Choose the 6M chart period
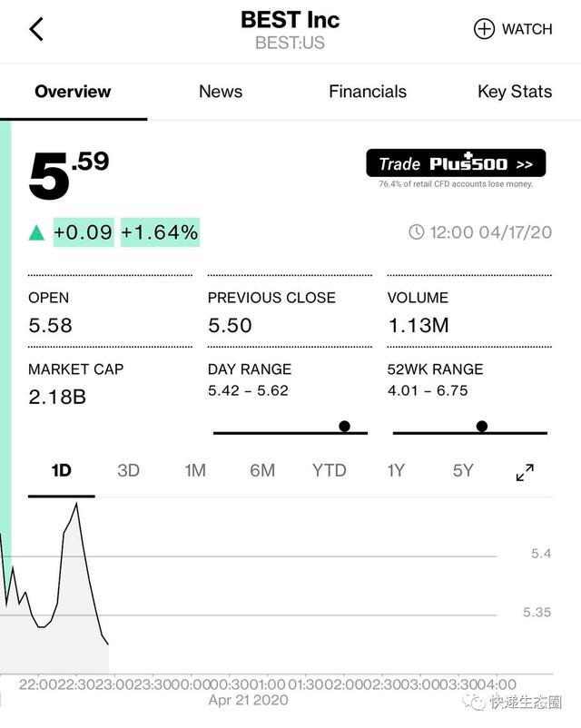This screenshot has width=581, height=728. [x=262, y=470]
